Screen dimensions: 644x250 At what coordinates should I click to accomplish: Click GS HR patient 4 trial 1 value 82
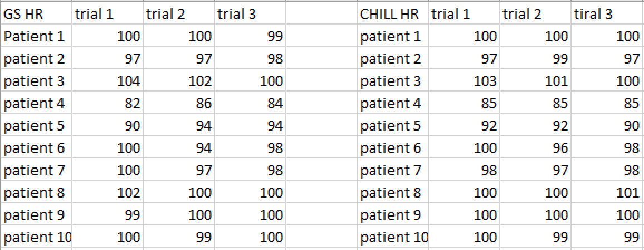coord(108,103)
